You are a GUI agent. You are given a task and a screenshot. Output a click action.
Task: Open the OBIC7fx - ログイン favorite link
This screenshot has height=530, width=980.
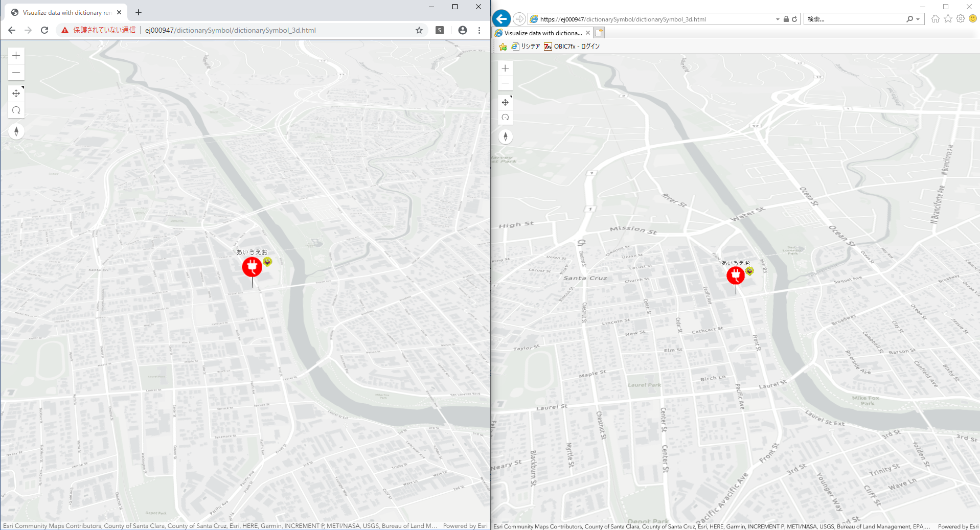coord(572,47)
